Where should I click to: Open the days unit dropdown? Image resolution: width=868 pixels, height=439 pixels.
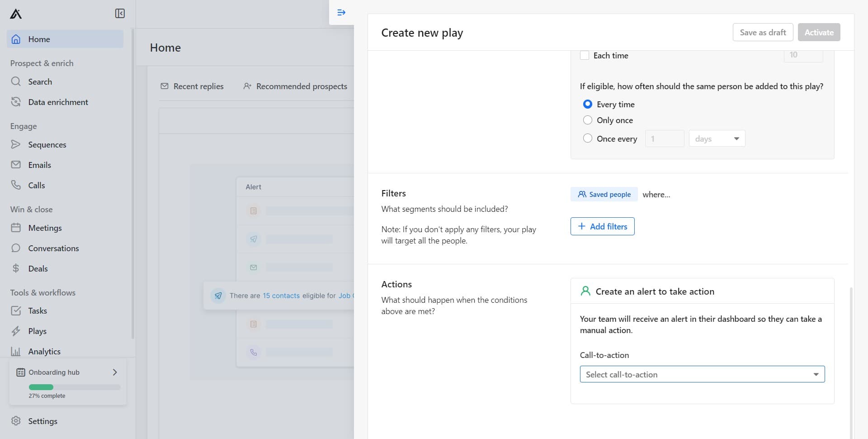click(717, 138)
